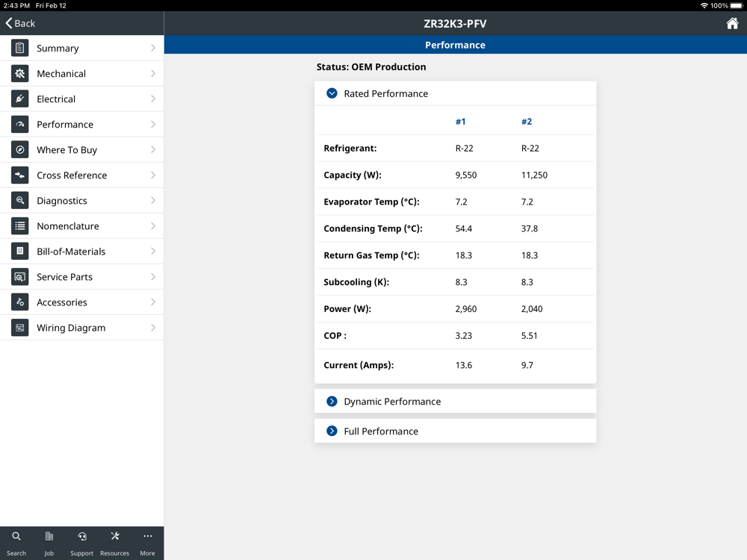Tap the Performance section header bar

pyautogui.click(x=456, y=45)
